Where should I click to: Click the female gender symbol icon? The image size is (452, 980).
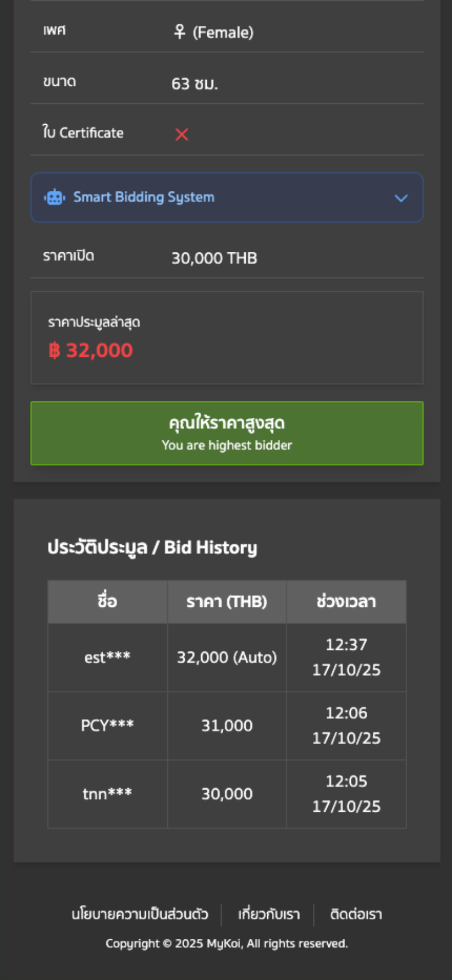point(180,32)
